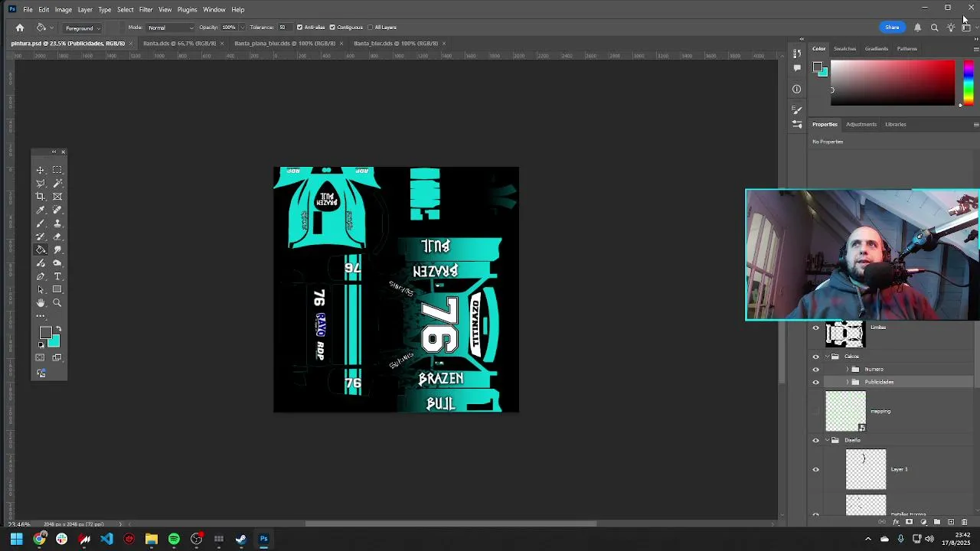Select the Spot Healing Brush tool

pyautogui.click(x=57, y=210)
